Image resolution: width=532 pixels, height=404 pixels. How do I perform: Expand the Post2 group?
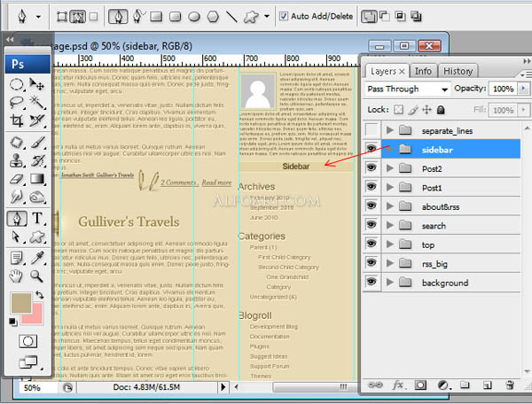coord(390,168)
